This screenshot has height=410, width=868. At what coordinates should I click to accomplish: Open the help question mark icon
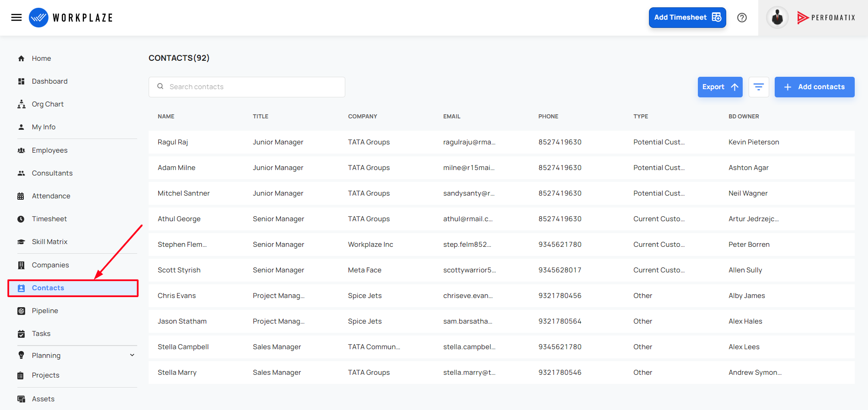pos(742,17)
